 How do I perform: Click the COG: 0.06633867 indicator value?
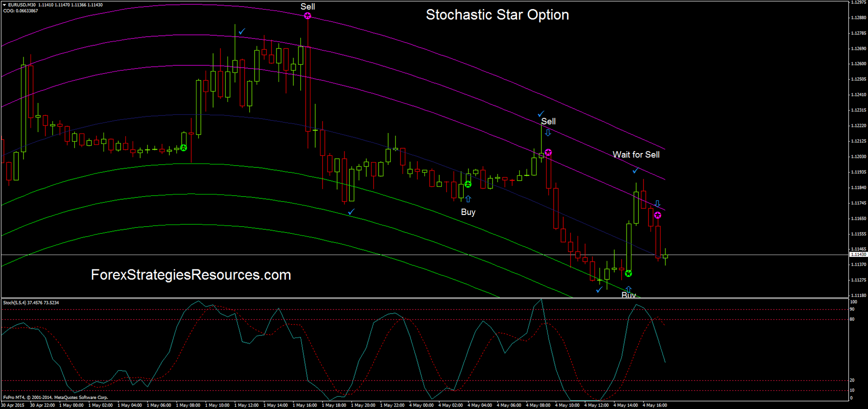click(x=21, y=10)
